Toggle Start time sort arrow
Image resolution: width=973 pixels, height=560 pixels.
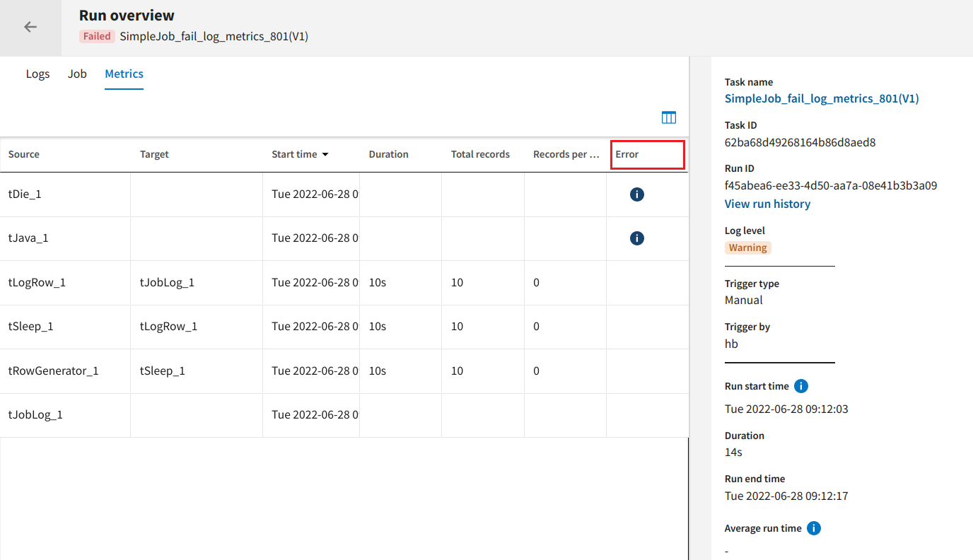point(325,154)
